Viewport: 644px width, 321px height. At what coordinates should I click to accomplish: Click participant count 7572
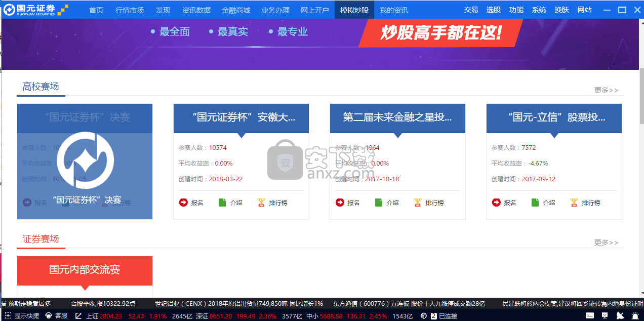(x=529, y=148)
